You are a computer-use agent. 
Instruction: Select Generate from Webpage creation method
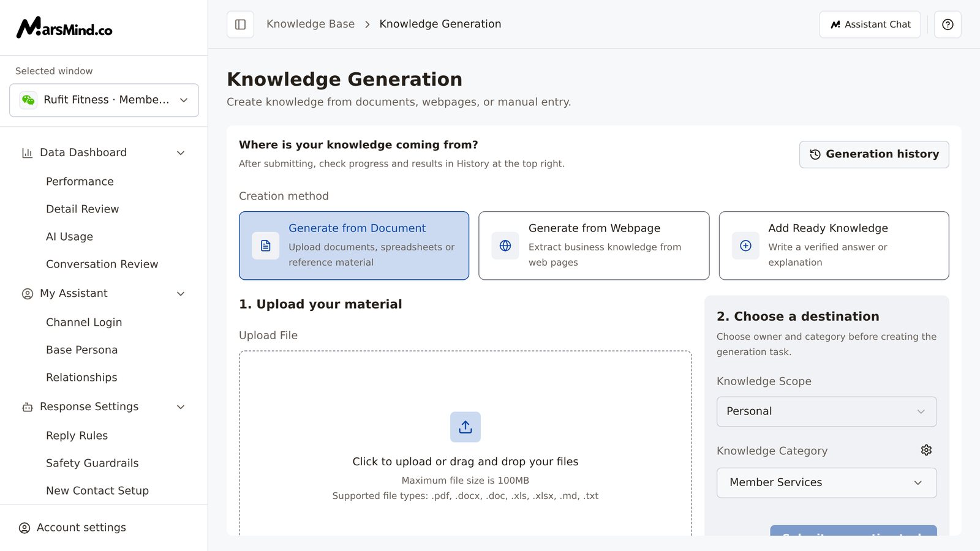click(594, 246)
